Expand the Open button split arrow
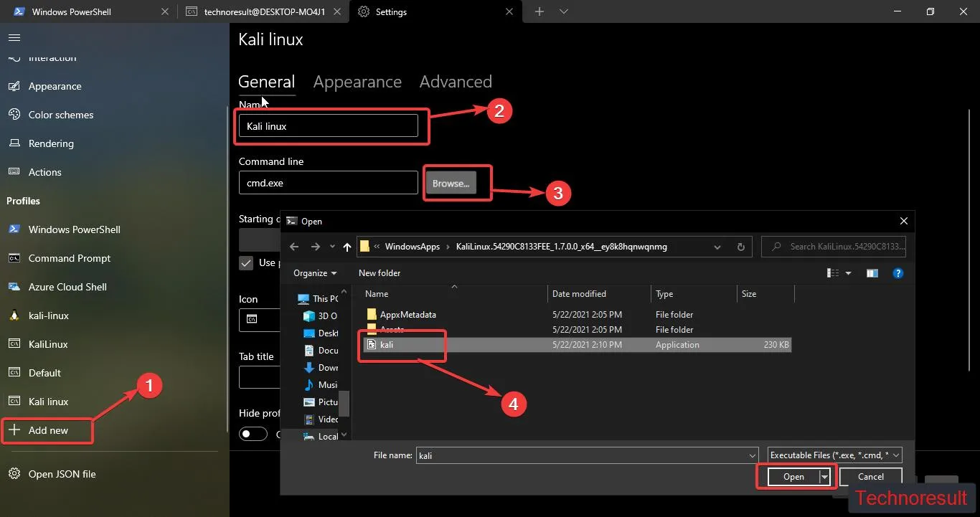The width and height of the screenshot is (980, 517). [x=825, y=477]
